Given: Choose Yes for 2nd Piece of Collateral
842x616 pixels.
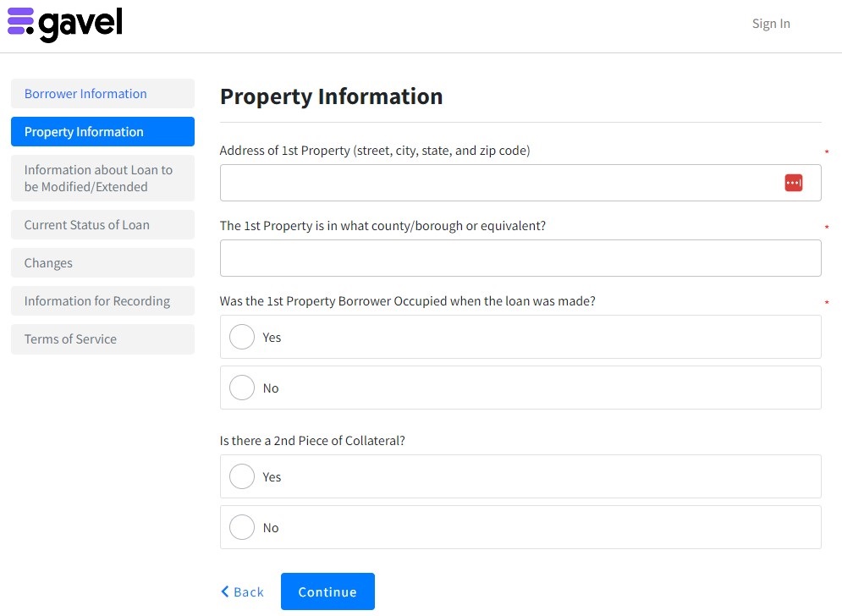Looking at the screenshot, I should pos(242,476).
